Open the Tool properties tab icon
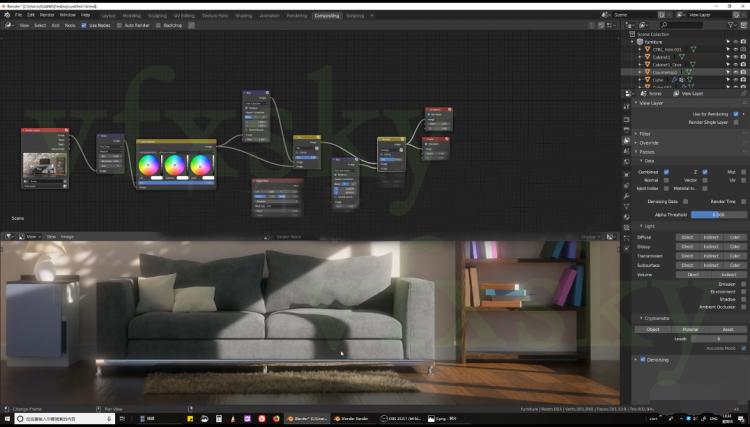750x427 pixels. pos(627,107)
